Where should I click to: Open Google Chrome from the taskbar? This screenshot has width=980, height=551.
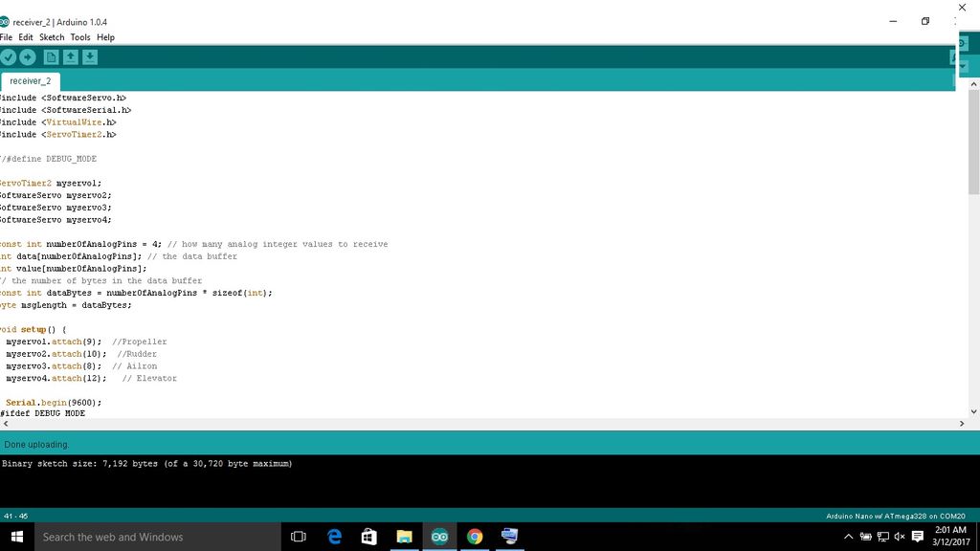click(x=475, y=537)
